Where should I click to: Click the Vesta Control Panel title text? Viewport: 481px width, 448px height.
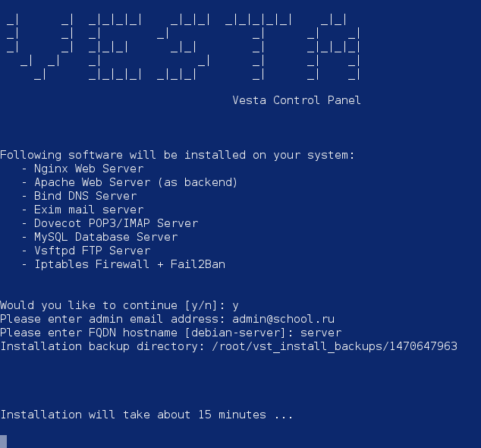click(x=297, y=100)
